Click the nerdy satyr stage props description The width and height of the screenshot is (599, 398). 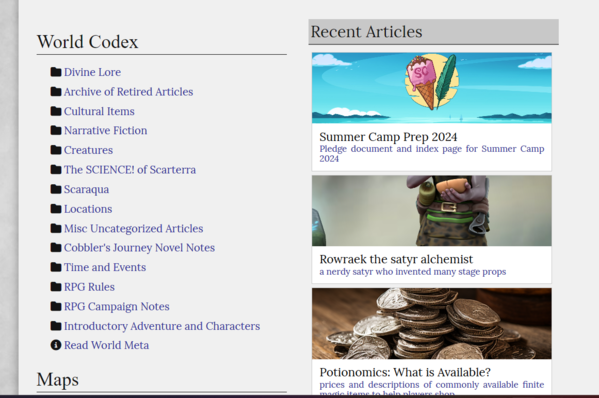coord(413,272)
